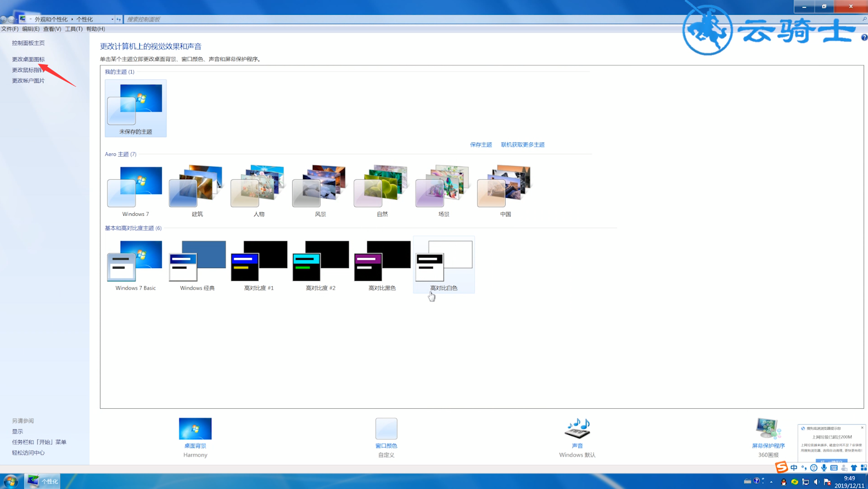Open the 查看(V) menu
The image size is (868, 489).
point(52,29)
